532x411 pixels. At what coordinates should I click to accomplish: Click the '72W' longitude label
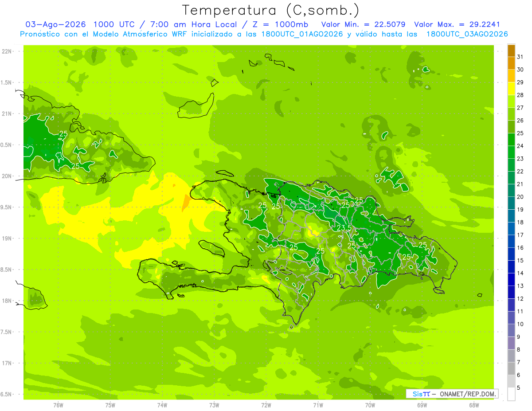[x=266, y=405]
